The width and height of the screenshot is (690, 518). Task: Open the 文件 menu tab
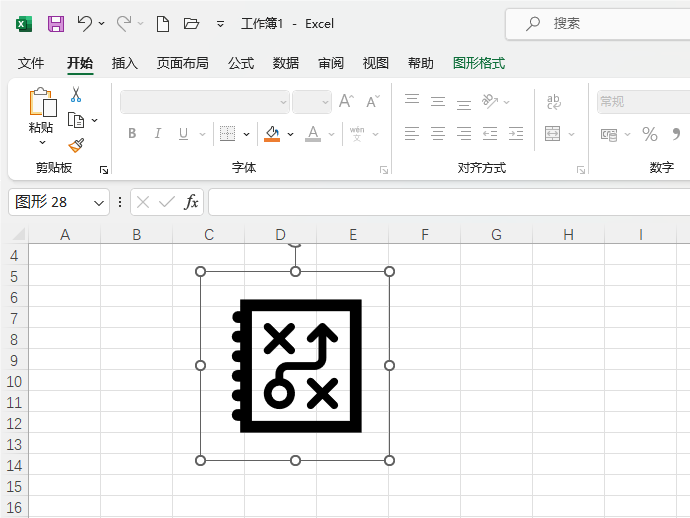(x=31, y=63)
